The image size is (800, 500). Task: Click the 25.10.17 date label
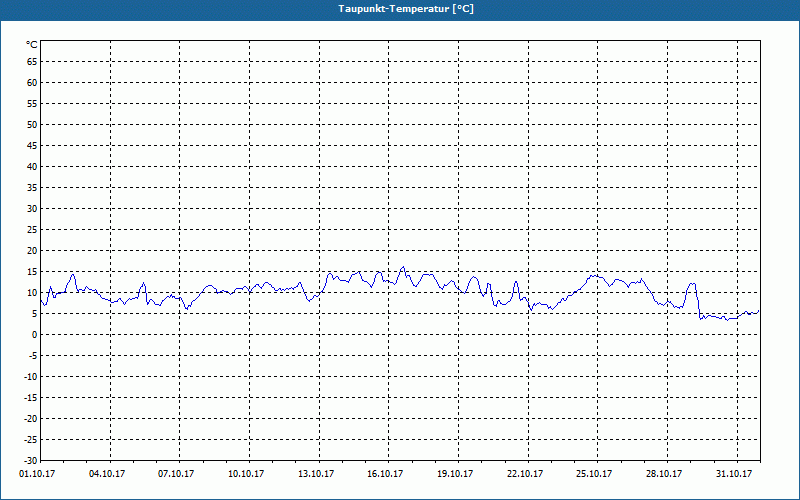point(594,474)
